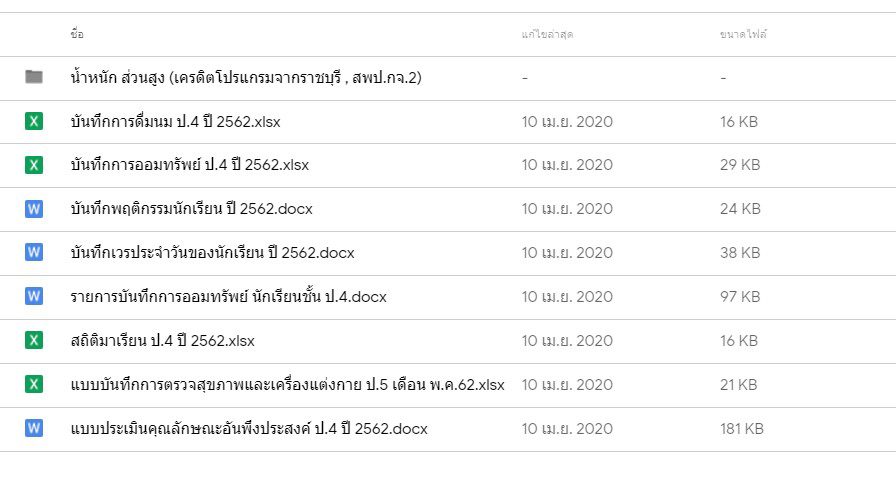The width and height of the screenshot is (896, 477).
Task: Click Excel icon beside บันทึกการออมทรัพย์ ป.4
Action: (34, 165)
